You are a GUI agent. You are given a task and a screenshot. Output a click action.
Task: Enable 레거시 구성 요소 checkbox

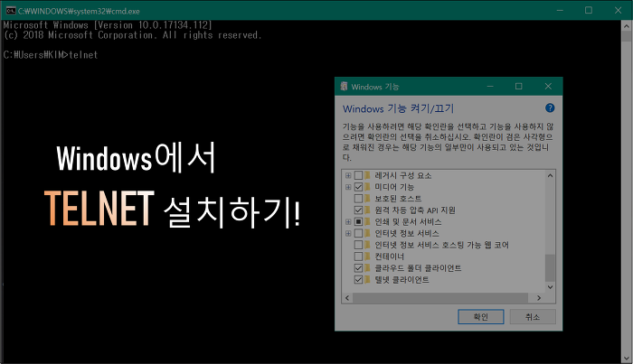pos(358,175)
